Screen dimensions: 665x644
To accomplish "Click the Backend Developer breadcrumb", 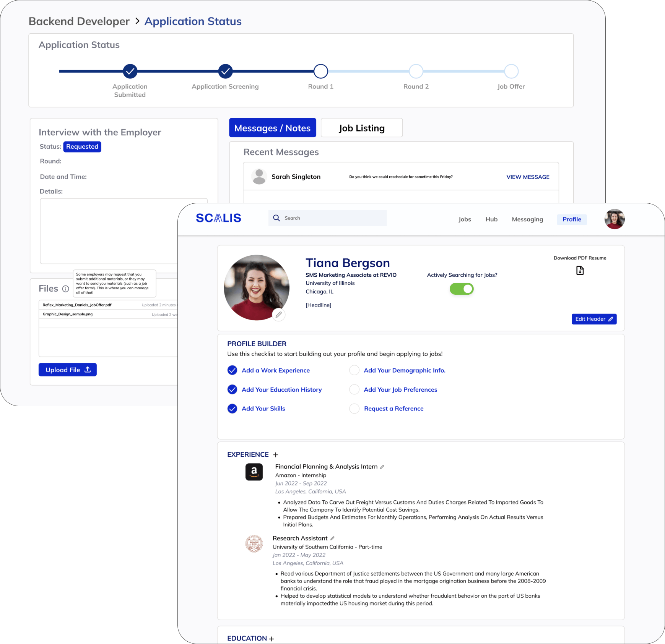I will point(79,21).
